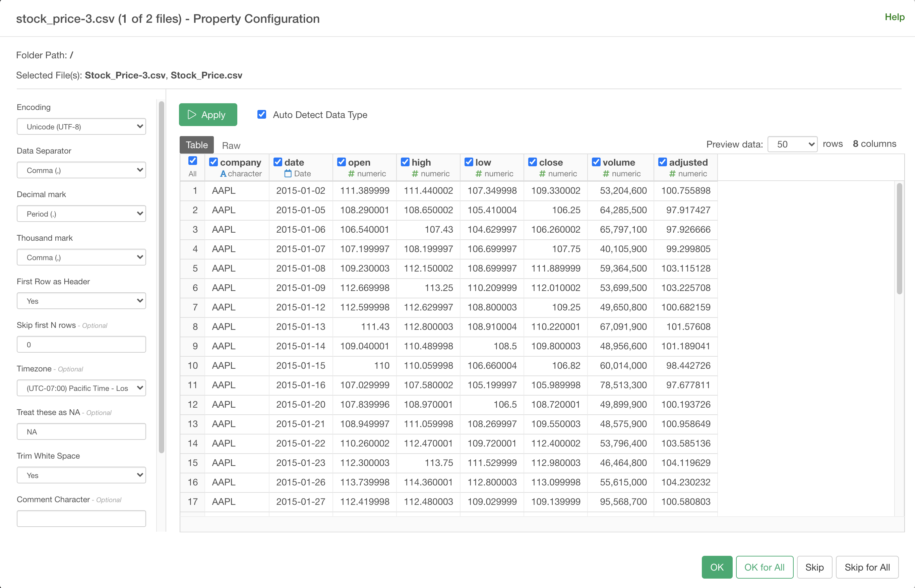Click the numeric hash icon under low
The width and height of the screenshot is (915, 588).
(x=479, y=174)
